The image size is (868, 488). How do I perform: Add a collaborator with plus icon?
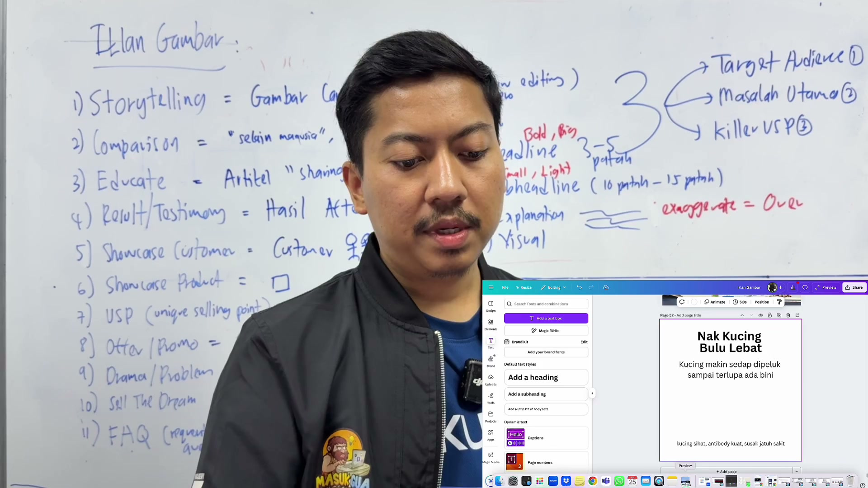780,287
